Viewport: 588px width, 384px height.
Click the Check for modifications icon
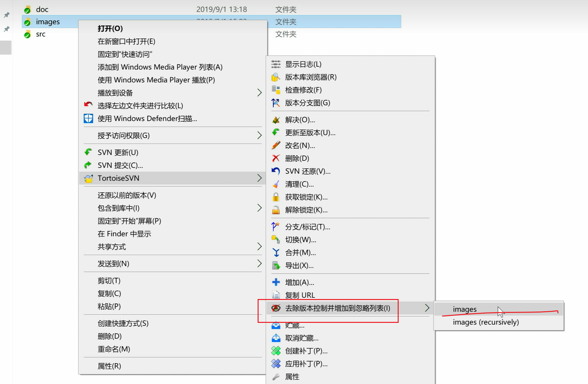pos(276,90)
